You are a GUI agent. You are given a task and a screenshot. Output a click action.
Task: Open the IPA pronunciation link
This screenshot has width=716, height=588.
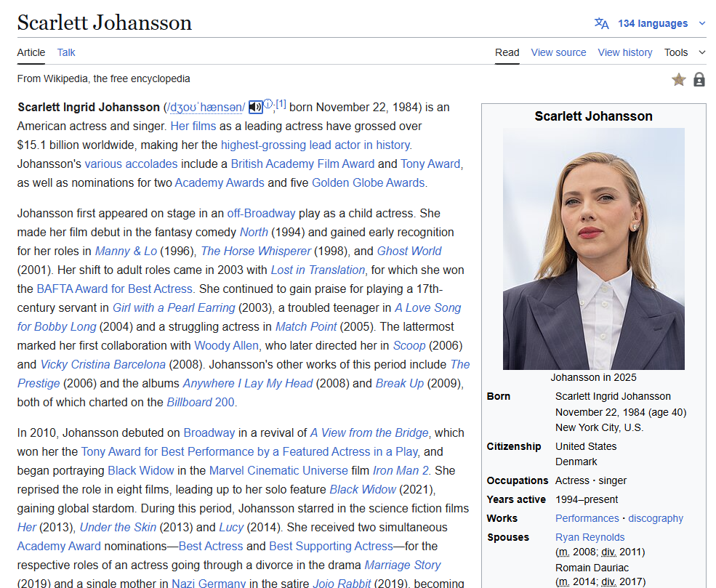tap(206, 108)
